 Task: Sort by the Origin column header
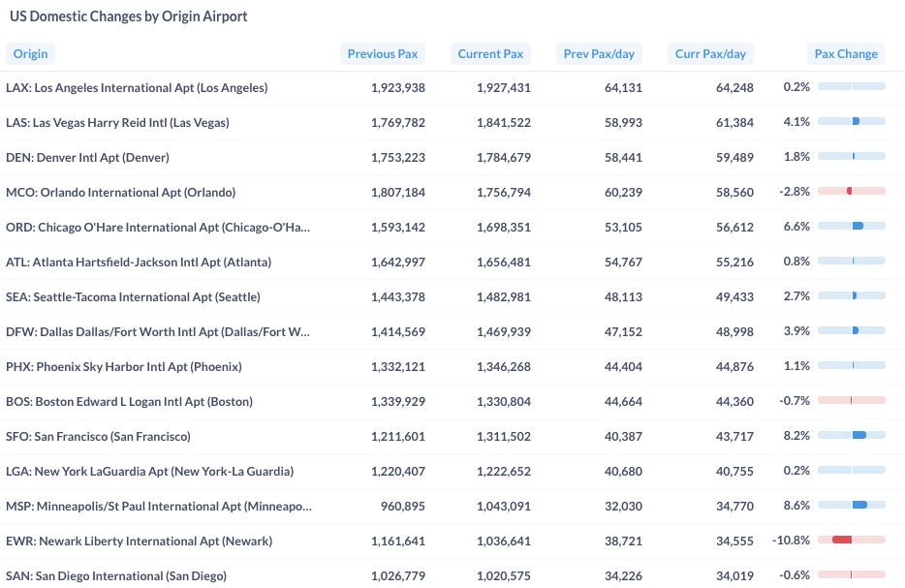click(31, 53)
